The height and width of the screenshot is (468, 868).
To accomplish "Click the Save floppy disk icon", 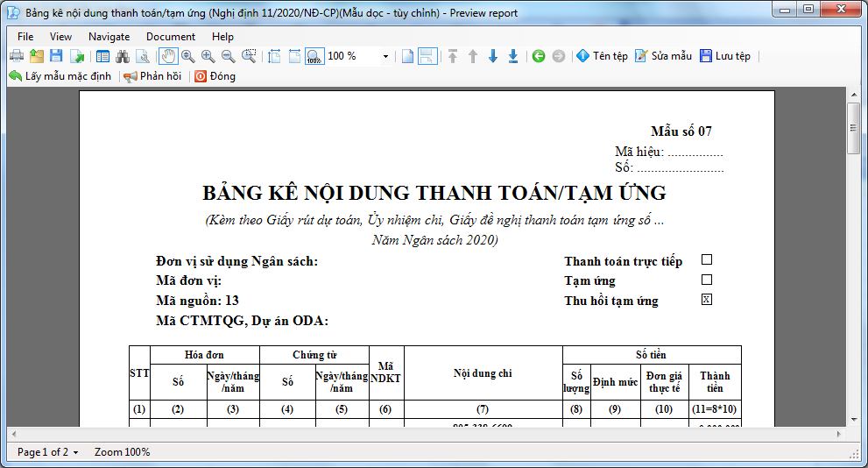I will 56,56.
